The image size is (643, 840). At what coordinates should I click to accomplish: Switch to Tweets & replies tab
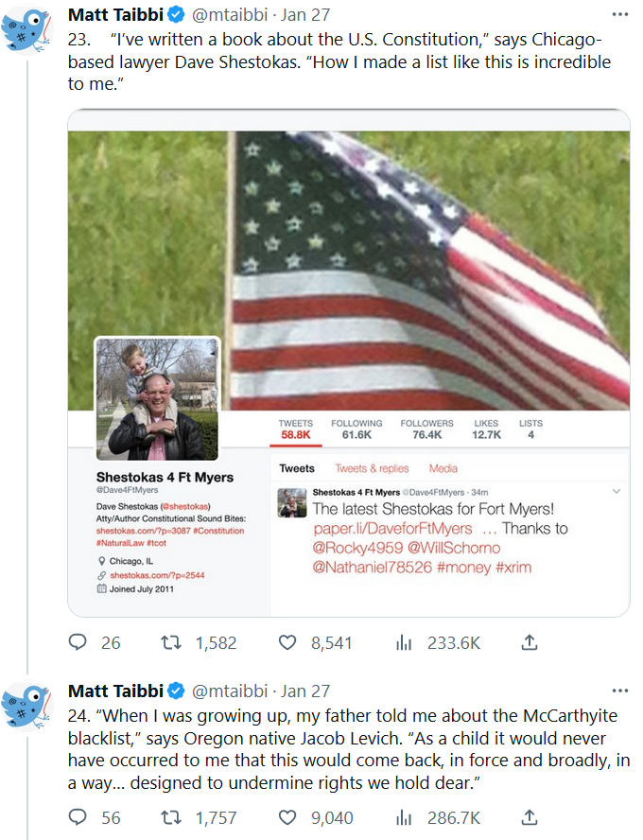pyautogui.click(x=372, y=468)
